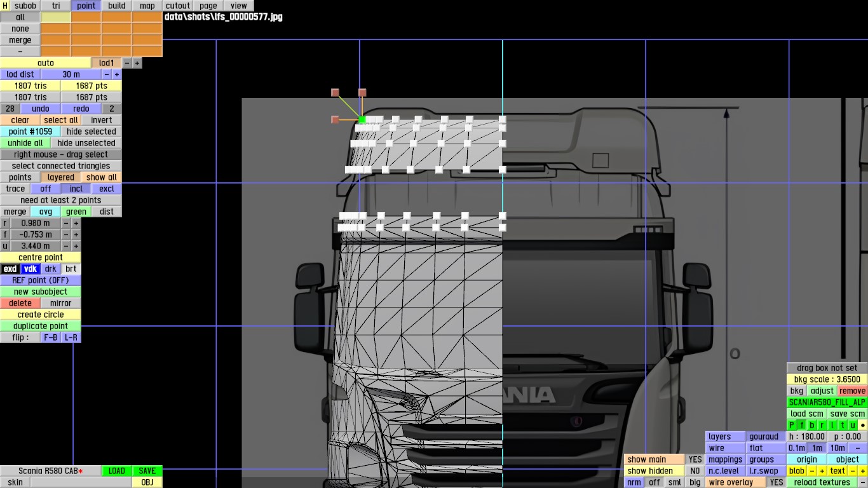868x488 pixels.
Task: Toggle the REF point (OFF) button
Action: pos(41,280)
